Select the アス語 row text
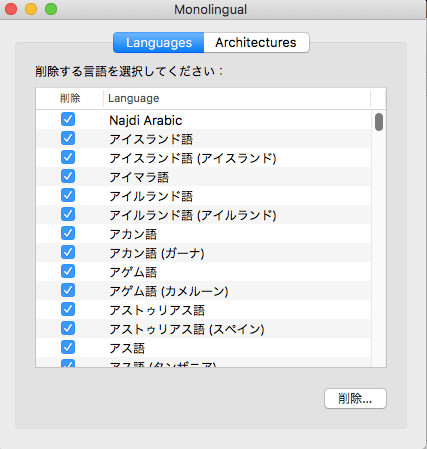 tap(127, 348)
